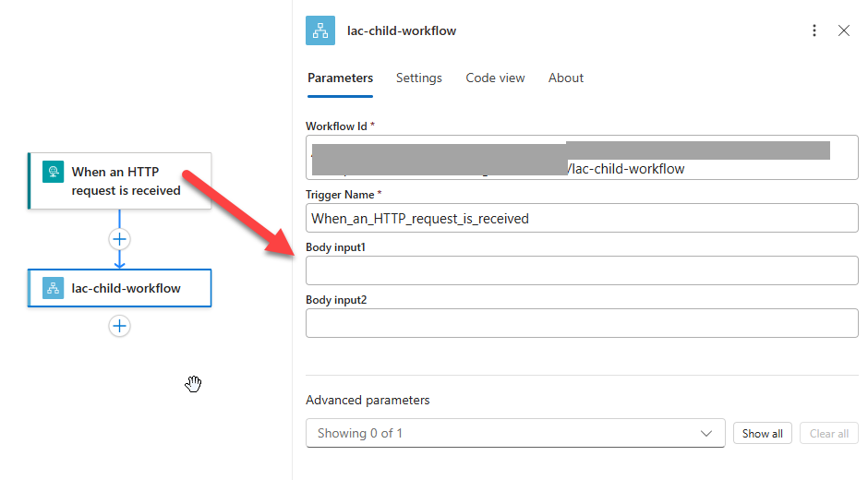Select the 'When an HTTP request is received' node title
The height and width of the screenshot is (480, 868).
[126, 181]
